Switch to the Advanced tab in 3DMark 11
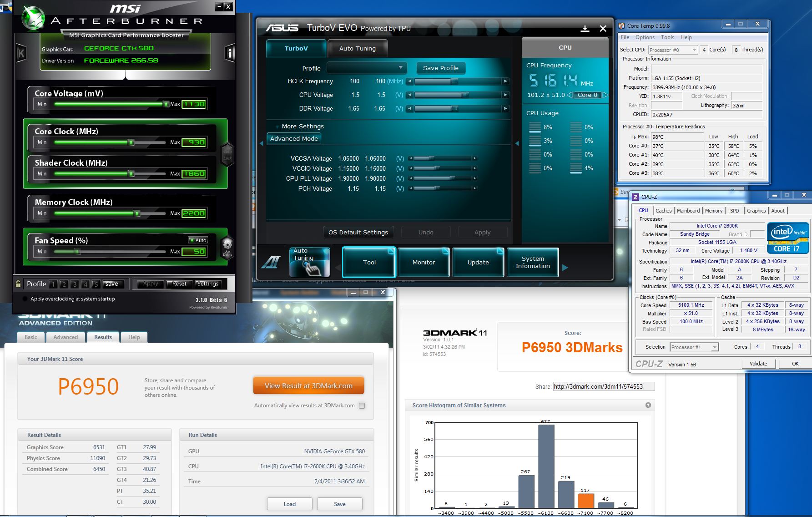Viewport: 812px width, 517px height. coord(66,337)
